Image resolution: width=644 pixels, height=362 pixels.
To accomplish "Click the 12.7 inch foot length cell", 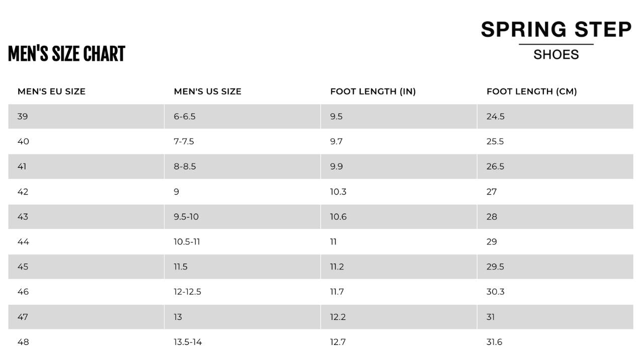I will (338, 342).
